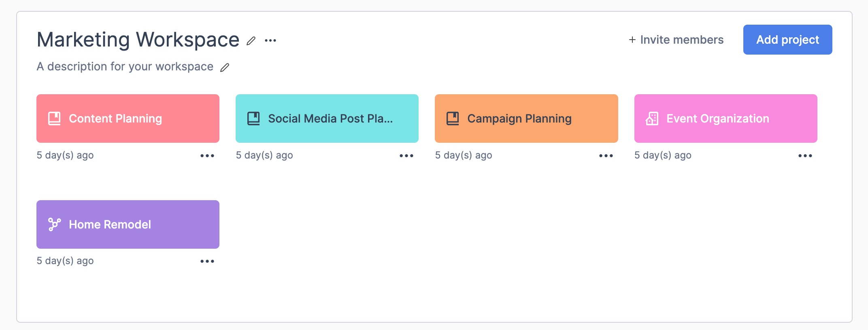Open the Campaign Planning project
Screen dimensions: 868x330
[x=526, y=118]
